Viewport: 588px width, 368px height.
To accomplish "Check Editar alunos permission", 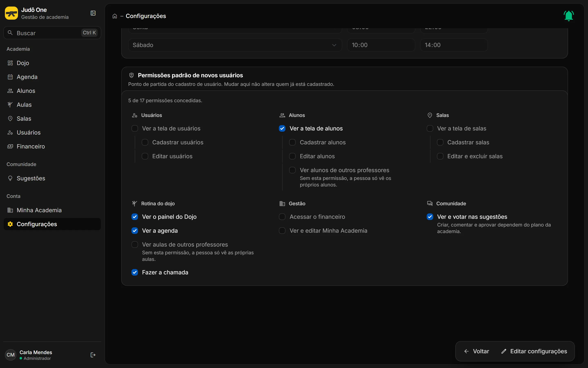I will pyautogui.click(x=292, y=156).
